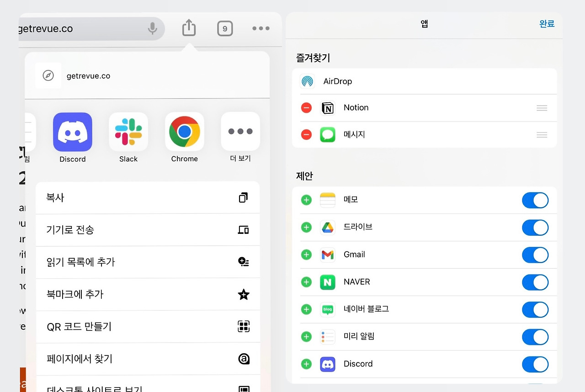Select QR 코드 만들기
Screen dimensions: 585x392
click(x=148, y=327)
